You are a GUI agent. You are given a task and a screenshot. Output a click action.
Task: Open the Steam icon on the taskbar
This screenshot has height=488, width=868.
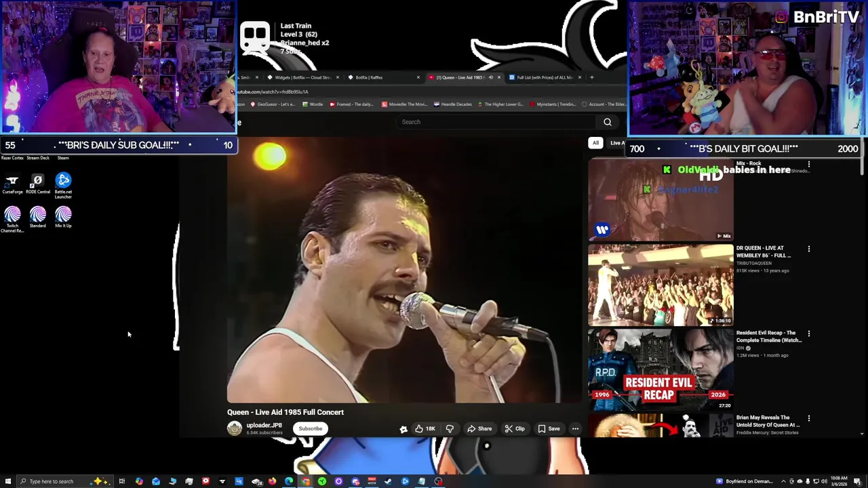click(x=388, y=481)
